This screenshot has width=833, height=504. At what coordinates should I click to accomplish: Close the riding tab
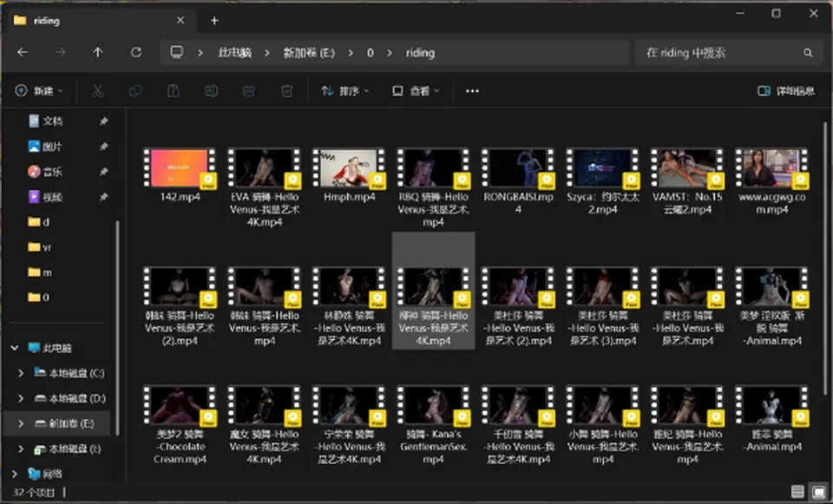tap(180, 20)
